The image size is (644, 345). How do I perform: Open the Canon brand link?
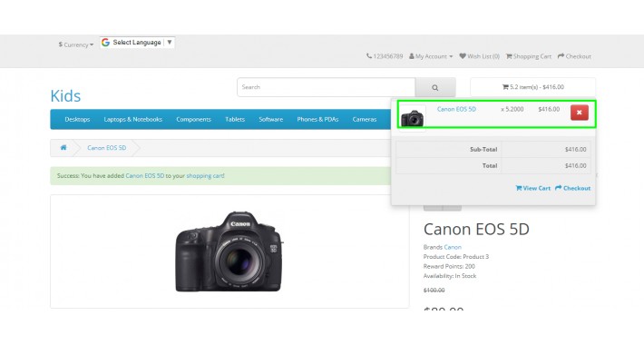tap(453, 247)
